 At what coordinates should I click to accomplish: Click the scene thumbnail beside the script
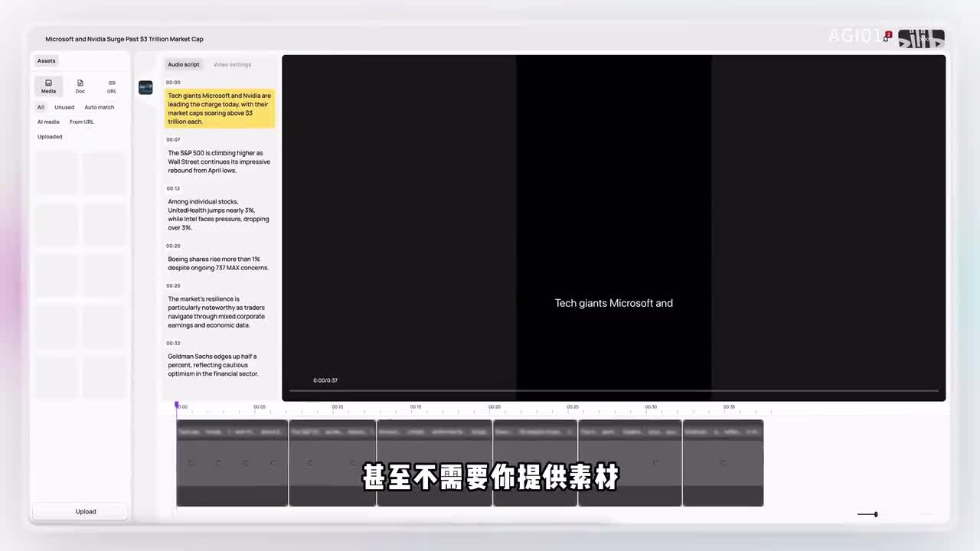pos(145,88)
